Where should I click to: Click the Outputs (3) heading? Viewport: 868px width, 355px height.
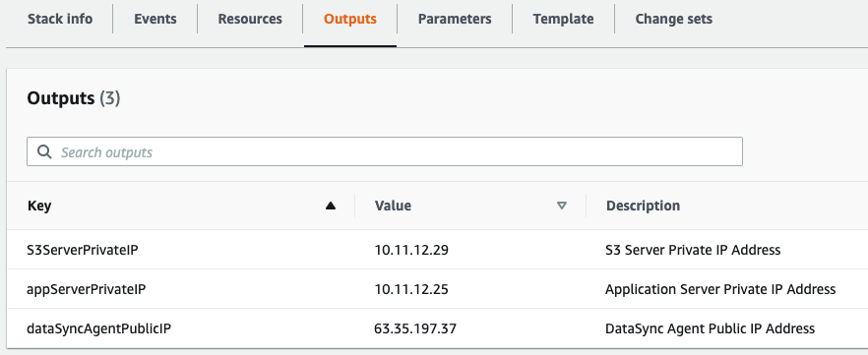[x=74, y=98]
